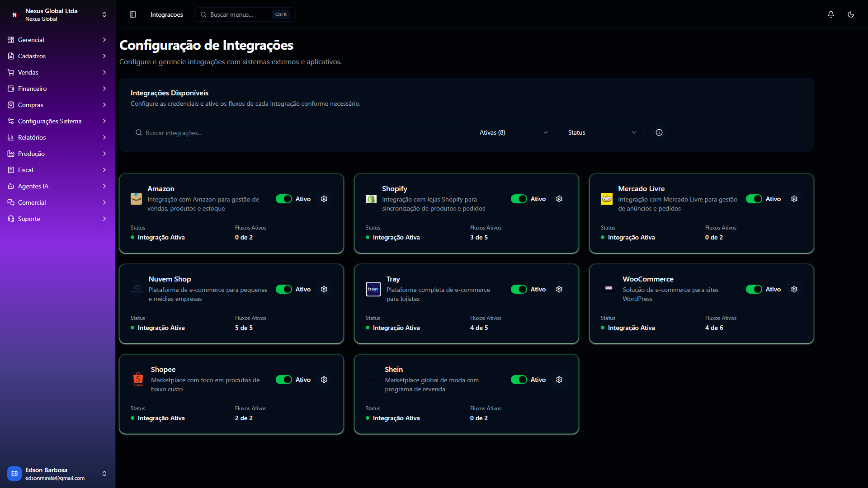Open Nuvem Shop integration settings gear
The height and width of the screenshot is (488, 868).
point(324,289)
